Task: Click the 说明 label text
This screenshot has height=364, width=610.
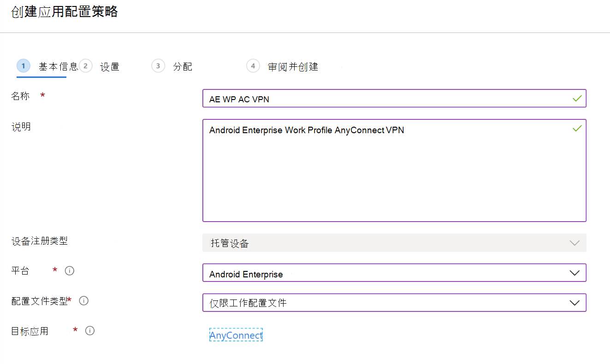Action: coord(21,126)
